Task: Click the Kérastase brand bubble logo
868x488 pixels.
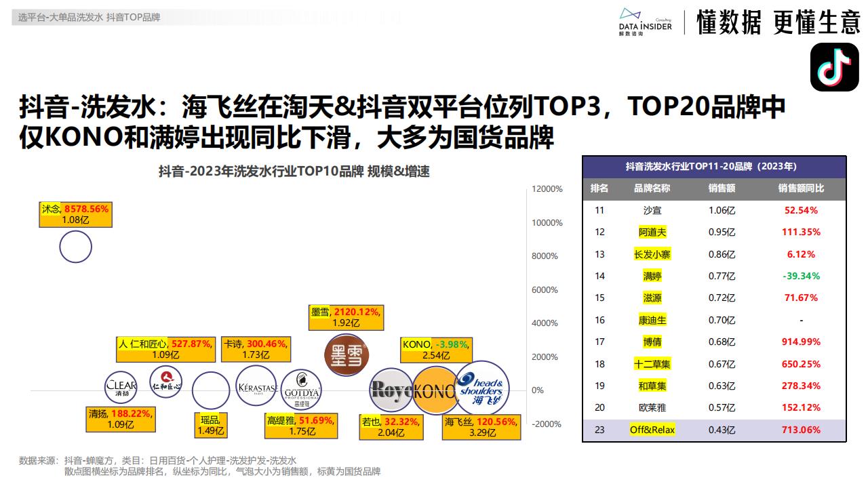Action: tap(257, 387)
